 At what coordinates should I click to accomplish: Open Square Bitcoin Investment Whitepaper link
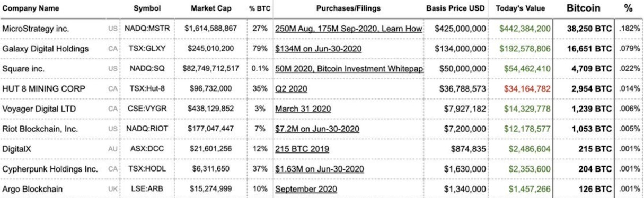349,69
